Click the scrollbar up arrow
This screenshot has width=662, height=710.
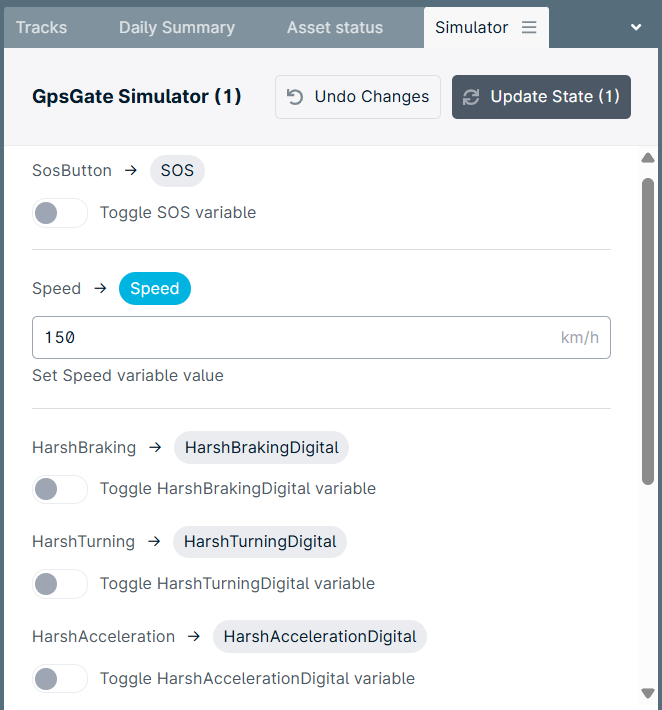click(x=648, y=158)
